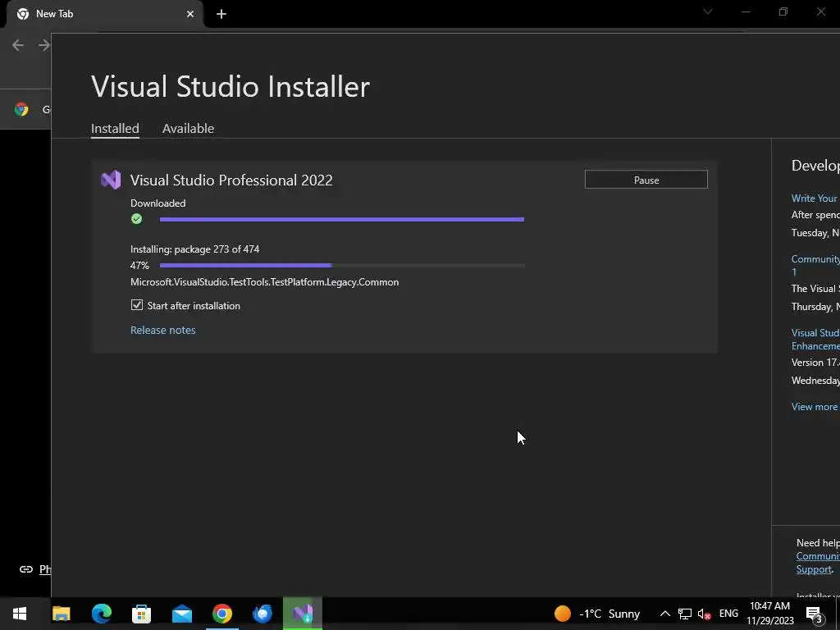
Task: Open a new Chrome tab with plus
Action: pos(221,14)
